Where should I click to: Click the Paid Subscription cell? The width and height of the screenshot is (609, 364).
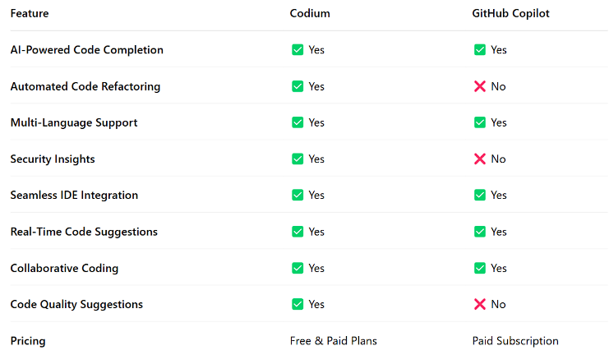(515, 341)
